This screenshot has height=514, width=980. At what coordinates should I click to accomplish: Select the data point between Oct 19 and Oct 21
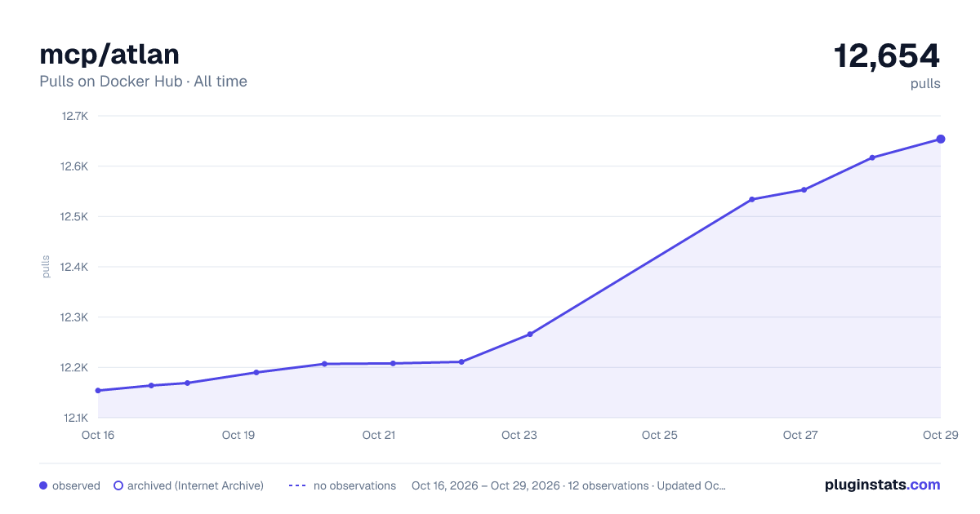click(324, 364)
